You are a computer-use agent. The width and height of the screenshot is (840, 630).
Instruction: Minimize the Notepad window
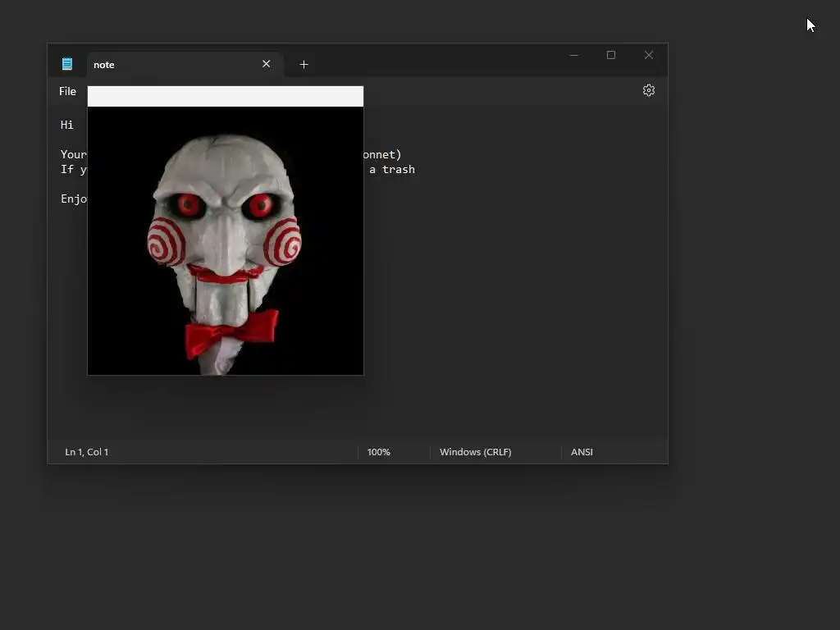pyautogui.click(x=574, y=55)
